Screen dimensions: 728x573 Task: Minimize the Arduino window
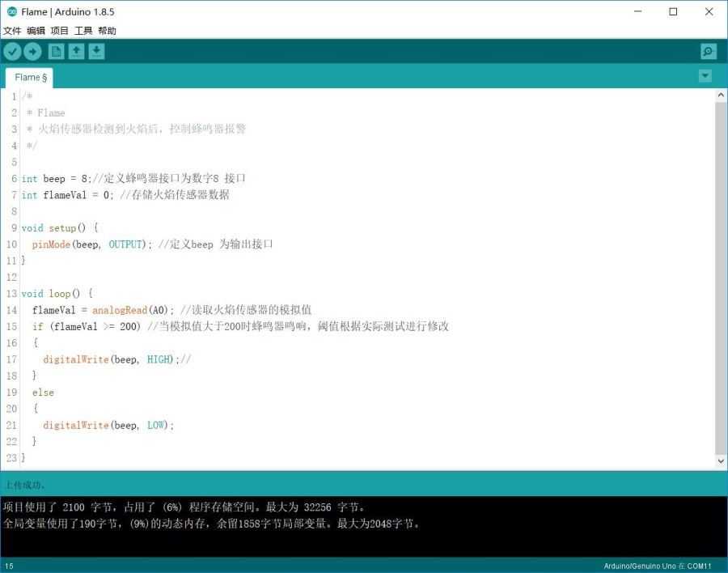pyautogui.click(x=638, y=11)
